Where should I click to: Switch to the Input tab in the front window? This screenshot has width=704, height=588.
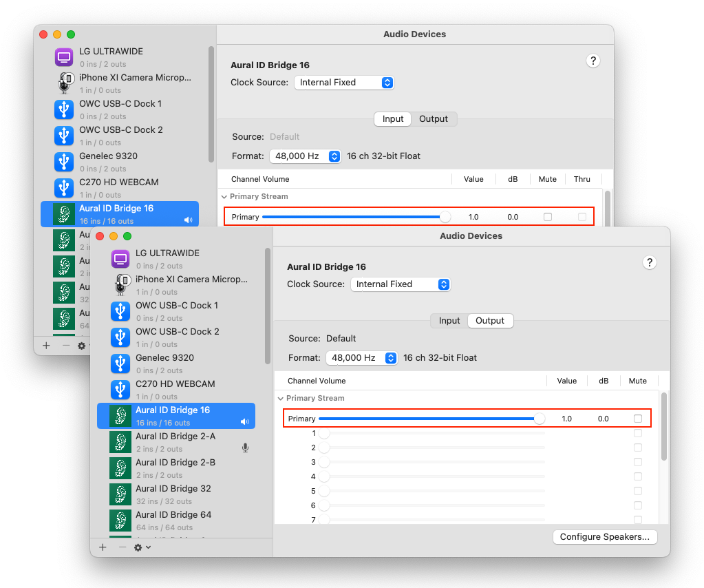[x=449, y=321]
